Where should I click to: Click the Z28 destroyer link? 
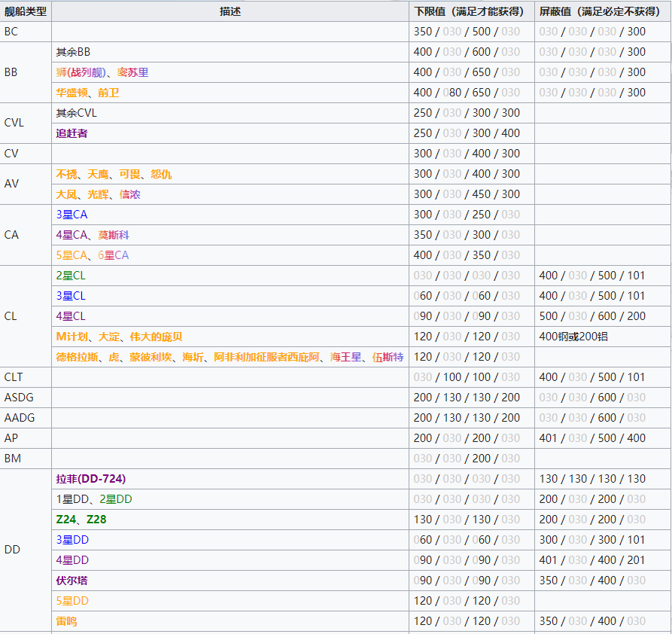click(x=96, y=520)
